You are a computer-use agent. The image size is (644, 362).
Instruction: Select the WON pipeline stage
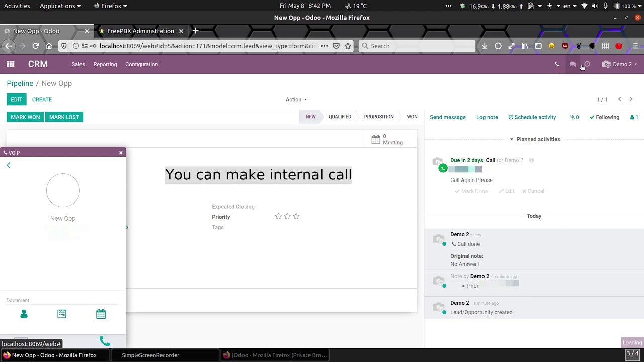(412, 117)
